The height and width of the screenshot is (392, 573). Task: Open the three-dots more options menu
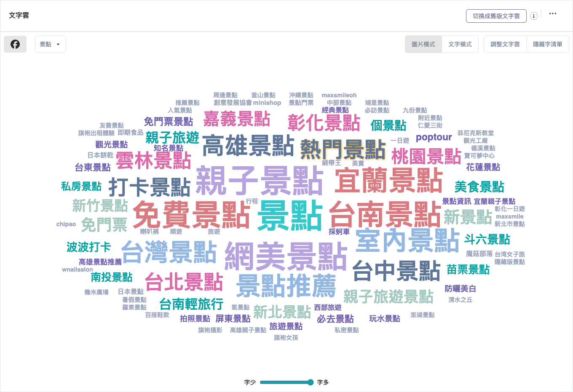[x=553, y=13]
